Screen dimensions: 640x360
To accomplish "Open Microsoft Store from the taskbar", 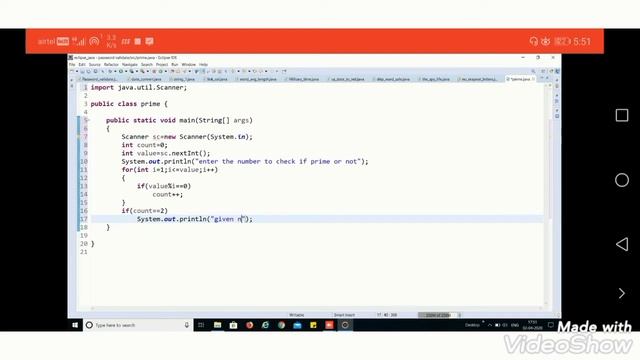I will [x=233, y=325].
